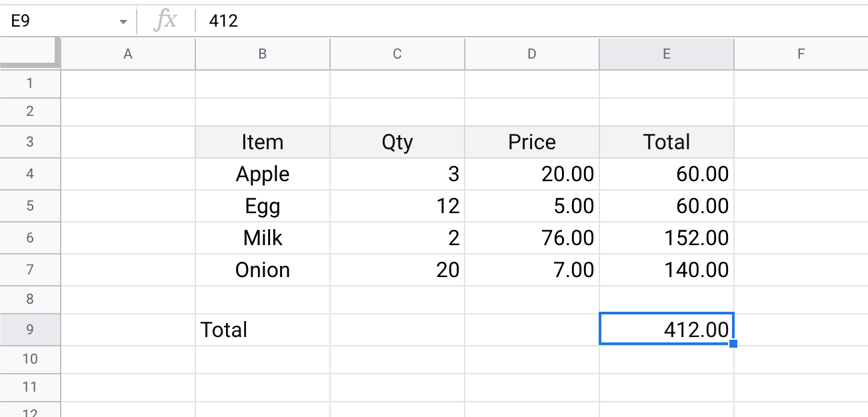Select the Milk cell
The height and width of the screenshot is (417, 868).
(x=263, y=238)
